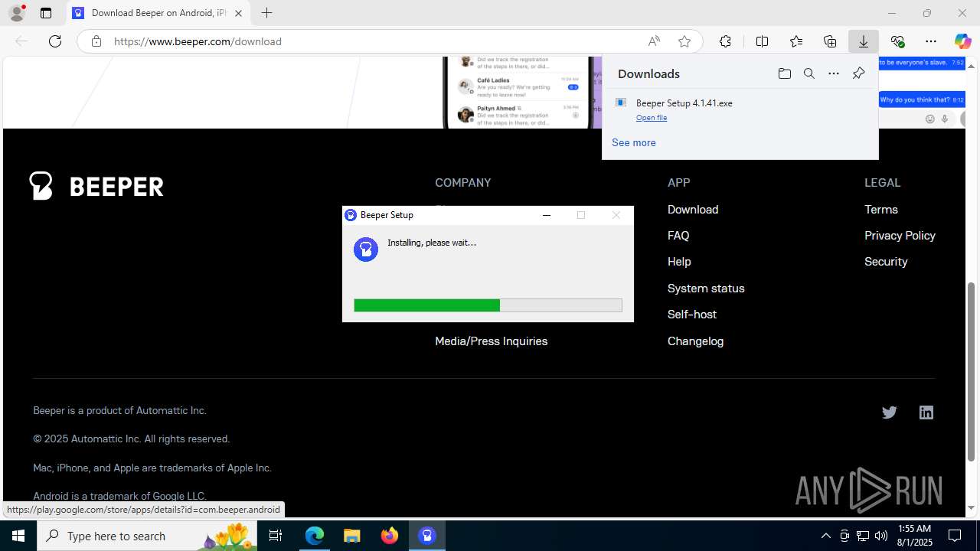Toggle Split screen view icon
This screenshot has height=551, width=980.
click(762, 41)
